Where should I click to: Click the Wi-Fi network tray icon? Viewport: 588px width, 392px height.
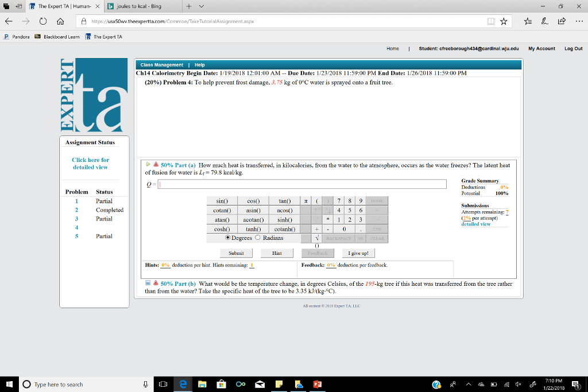(x=506, y=384)
